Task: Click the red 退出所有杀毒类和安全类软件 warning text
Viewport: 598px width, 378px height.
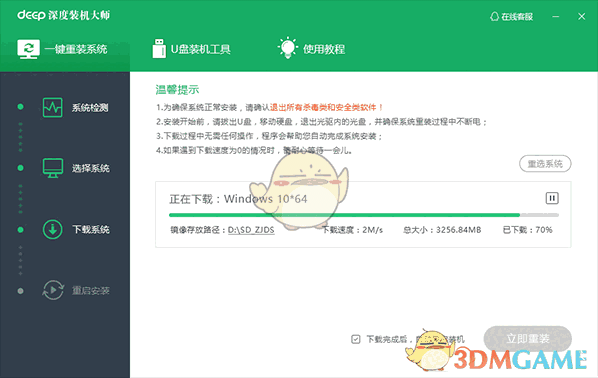Action: (x=326, y=108)
